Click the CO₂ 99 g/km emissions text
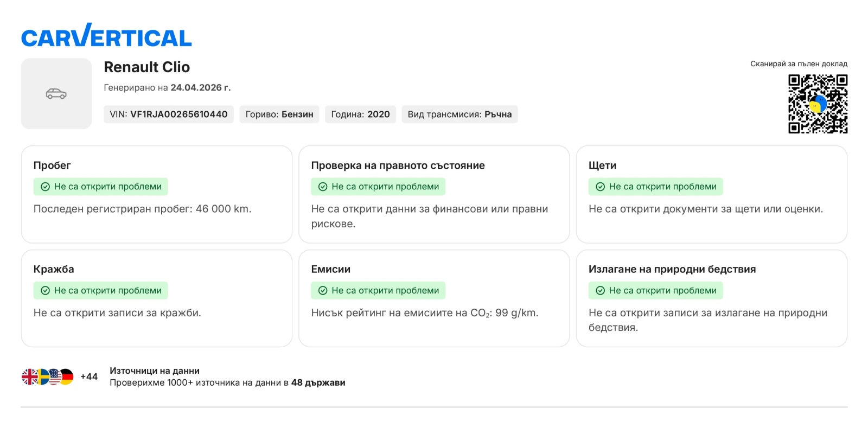This screenshot has height=421, width=868. 425,313
